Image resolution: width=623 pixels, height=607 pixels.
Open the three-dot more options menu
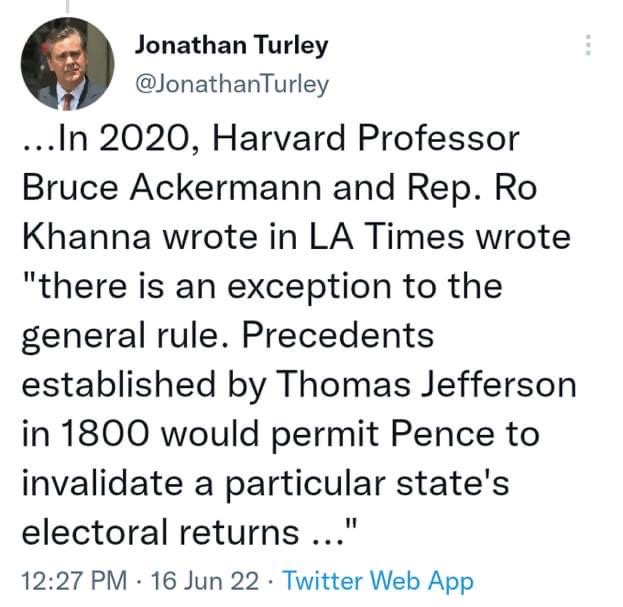tap(588, 45)
